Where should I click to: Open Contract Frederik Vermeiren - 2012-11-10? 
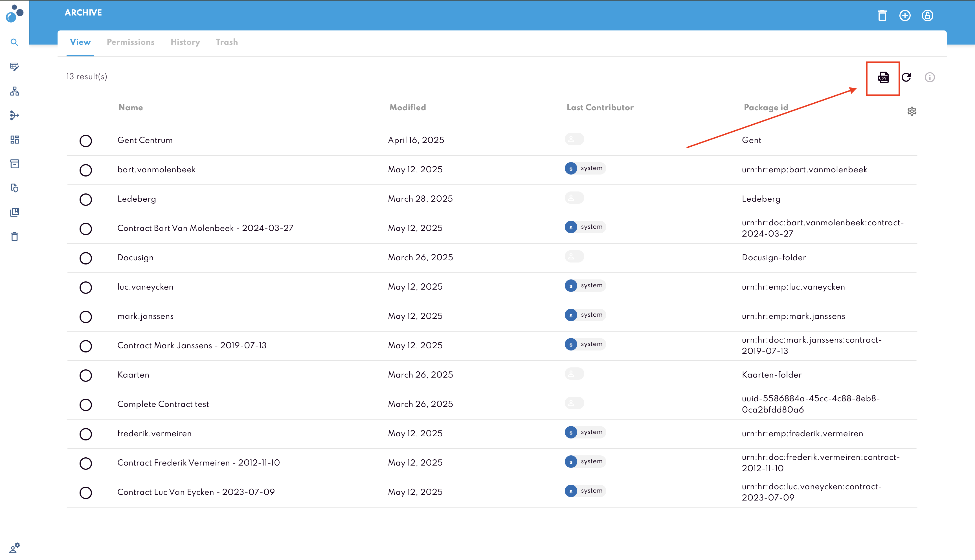click(199, 463)
